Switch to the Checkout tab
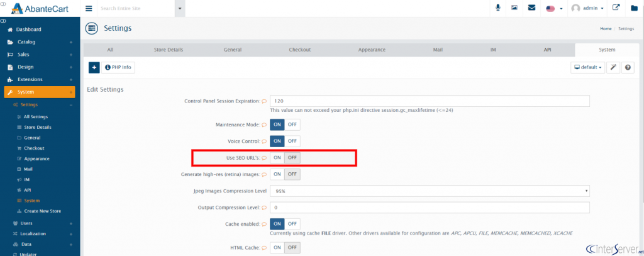The image size is (644, 256). 299,50
